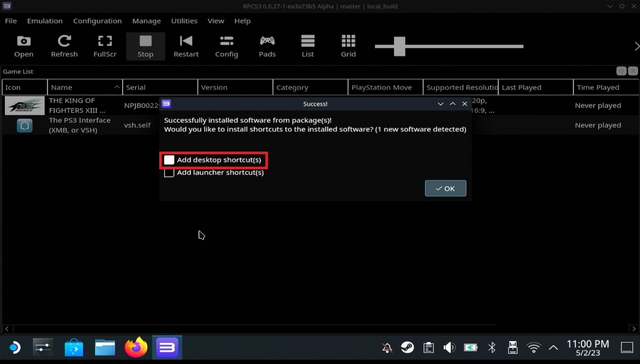Screen dimensions: 640x364
Task: Open the Pads controller settings icon
Action: (267, 46)
